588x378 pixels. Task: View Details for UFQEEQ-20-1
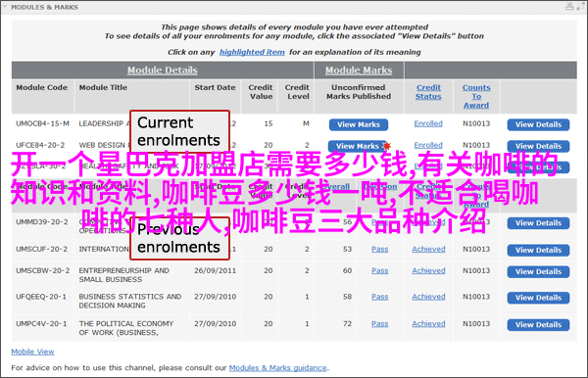click(538, 298)
